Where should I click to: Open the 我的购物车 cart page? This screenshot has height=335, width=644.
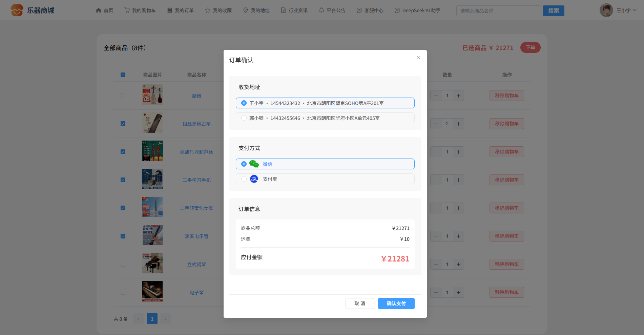click(x=140, y=11)
